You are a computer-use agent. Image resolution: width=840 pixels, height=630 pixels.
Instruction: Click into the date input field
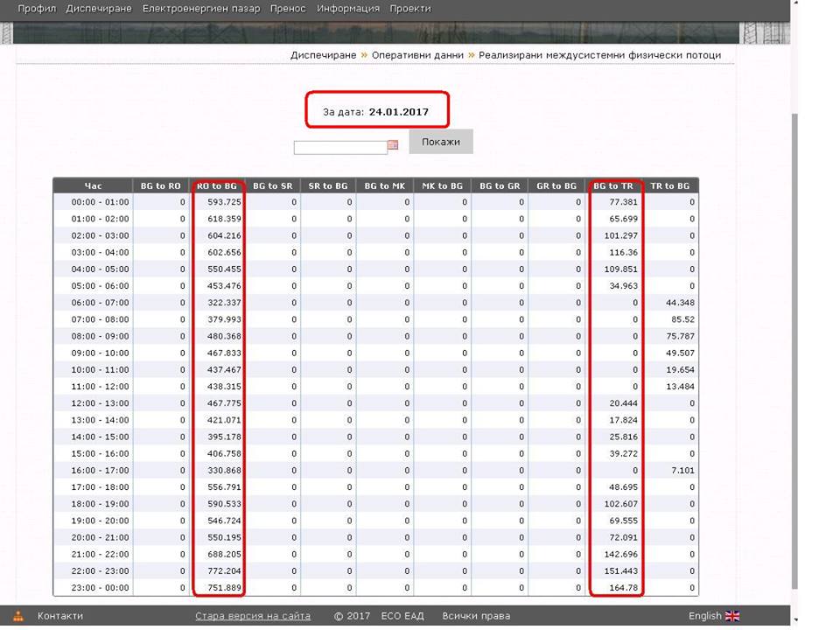pyautogui.click(x=339, y=147)
